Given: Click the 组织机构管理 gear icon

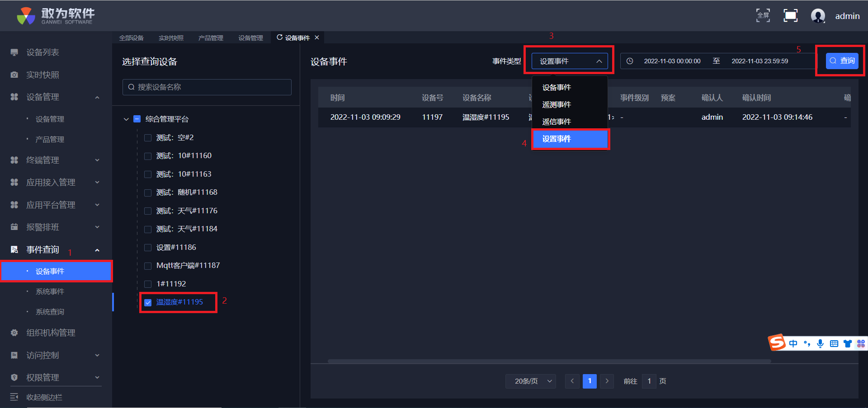Looking at the screenshot, I should (14, 333).
